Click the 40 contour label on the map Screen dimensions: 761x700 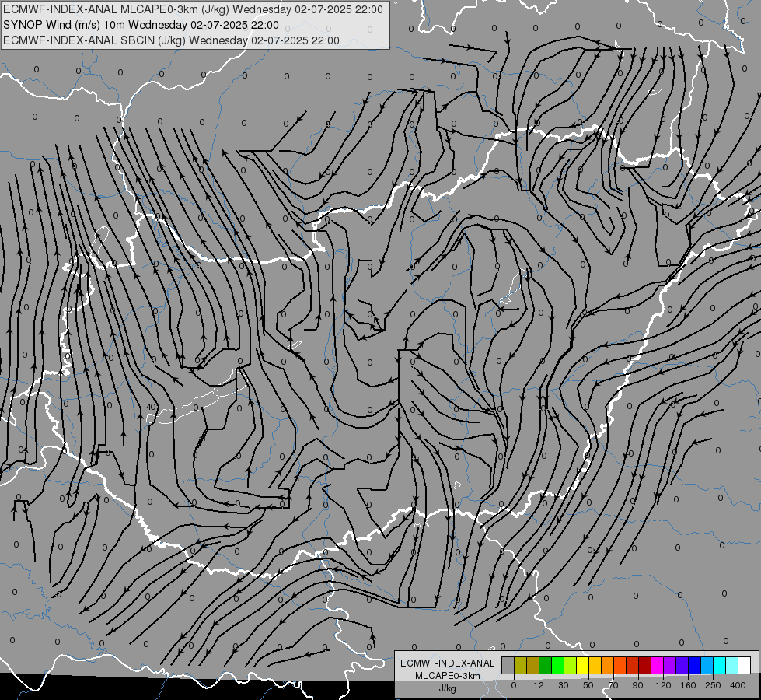152,407
